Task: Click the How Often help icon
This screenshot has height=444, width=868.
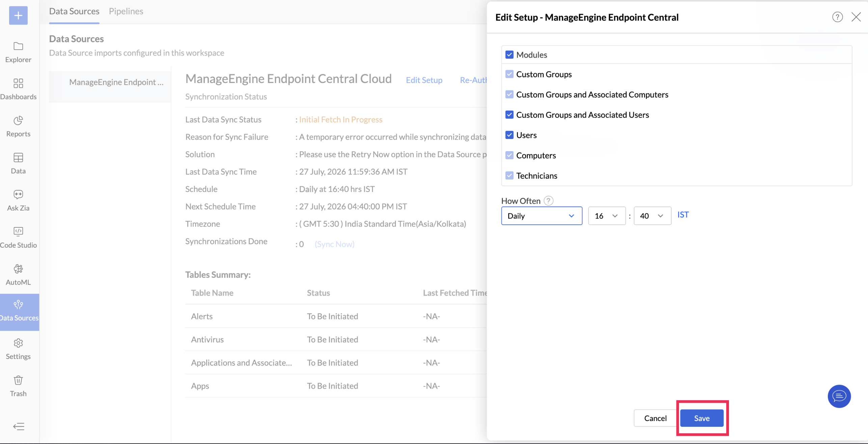Action: point(548,201)
